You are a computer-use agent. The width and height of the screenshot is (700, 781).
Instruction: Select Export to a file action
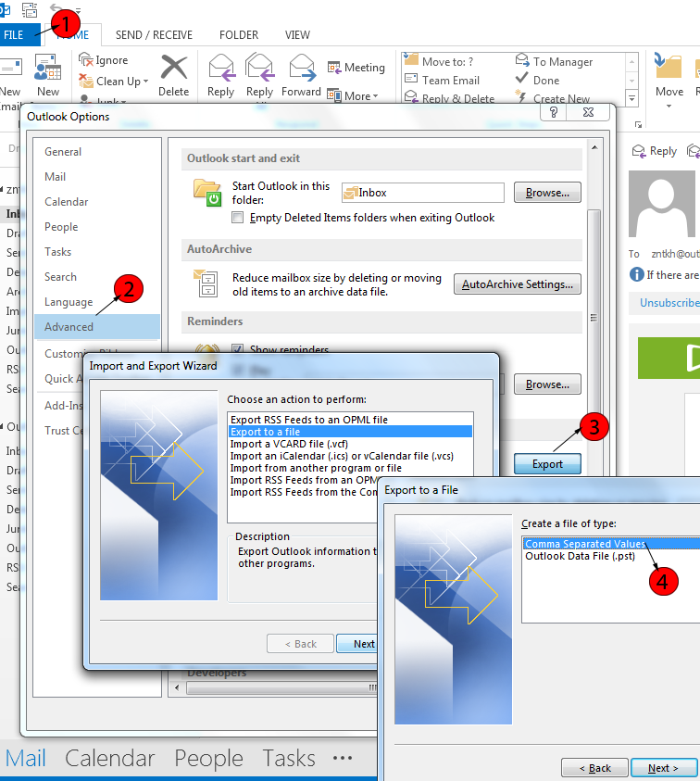(350, 432)
